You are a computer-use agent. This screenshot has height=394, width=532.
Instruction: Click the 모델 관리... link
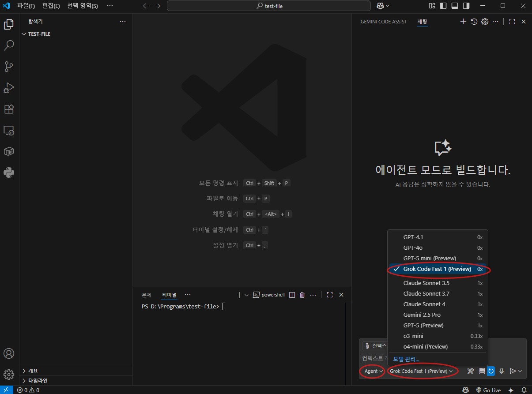click(406, 359)
